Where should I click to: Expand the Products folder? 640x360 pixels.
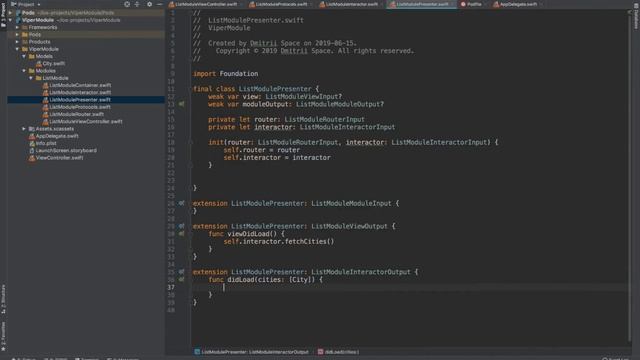point(17,42)
